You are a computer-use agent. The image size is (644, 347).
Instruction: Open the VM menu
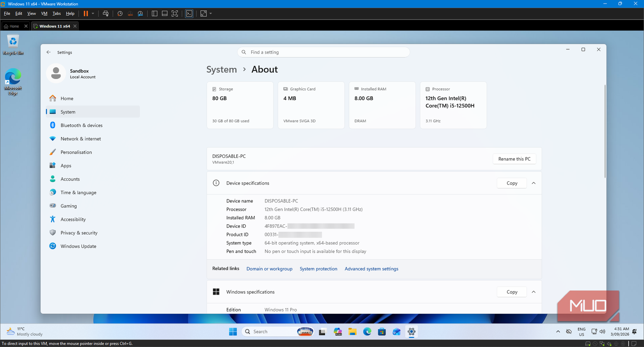[44, 14]
